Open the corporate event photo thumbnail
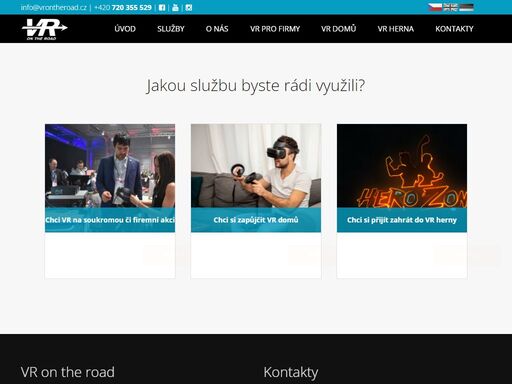The image size is (512, 384). 110,166
